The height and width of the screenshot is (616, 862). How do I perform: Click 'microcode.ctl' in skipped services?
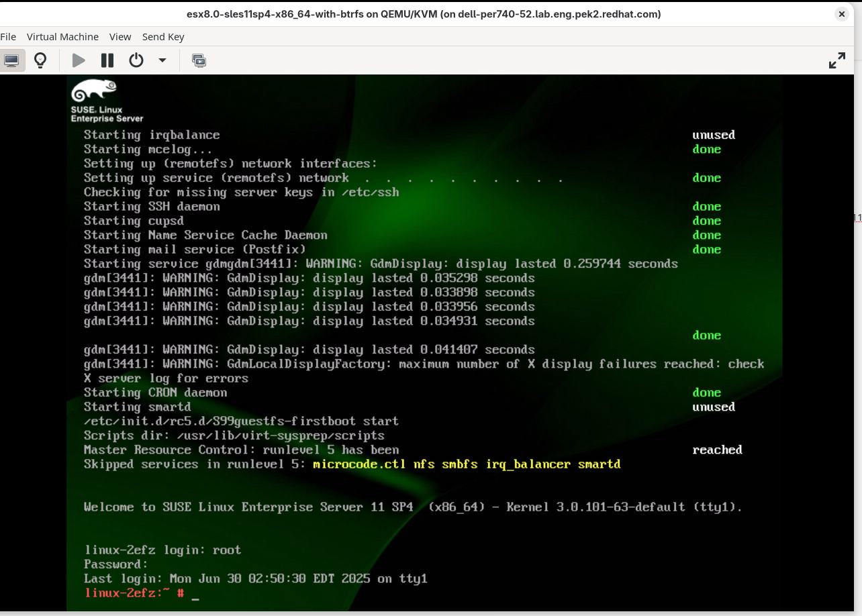click(359, 464)
